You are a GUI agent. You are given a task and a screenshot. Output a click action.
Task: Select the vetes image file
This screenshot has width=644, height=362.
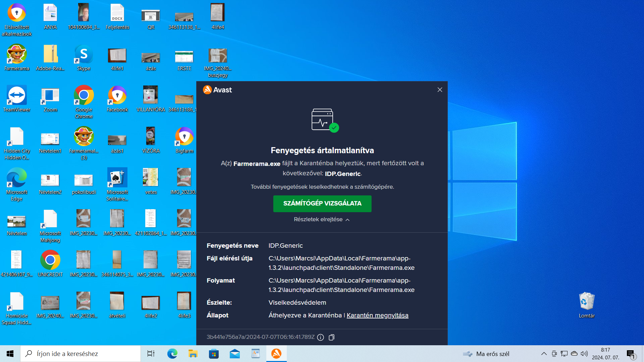[x=151, y=181]
